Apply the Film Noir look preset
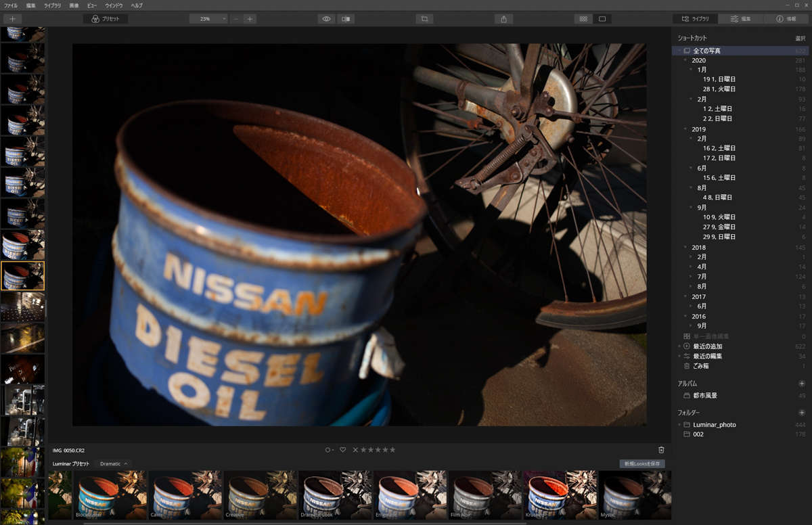The width and height of the screenshot is (812, 525). tap(485, 495)
